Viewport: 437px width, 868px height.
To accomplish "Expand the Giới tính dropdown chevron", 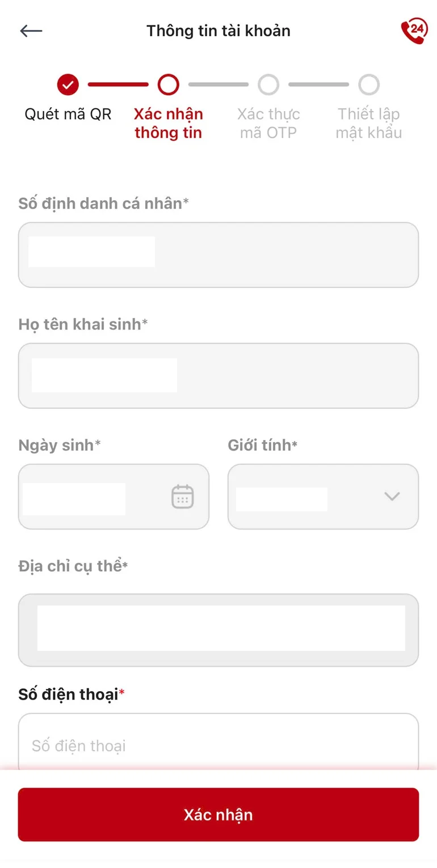I will tap(392, 496).
